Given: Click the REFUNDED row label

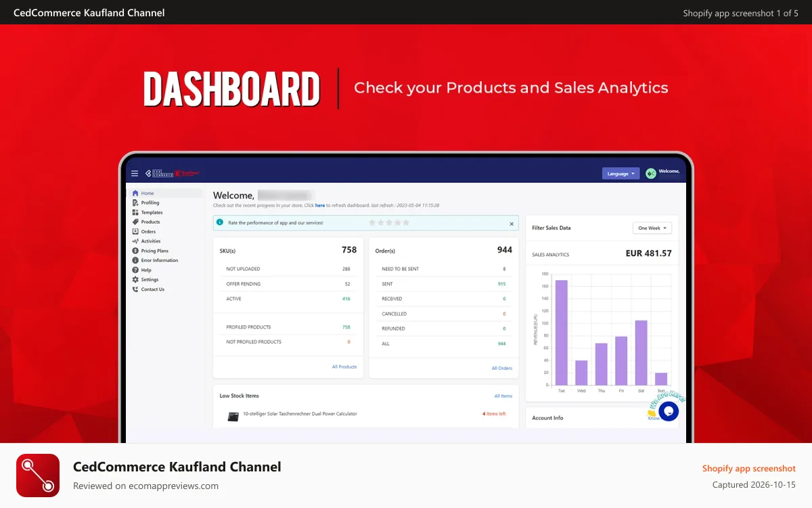Looking at the screenshot, I should (x=393, y=329).
